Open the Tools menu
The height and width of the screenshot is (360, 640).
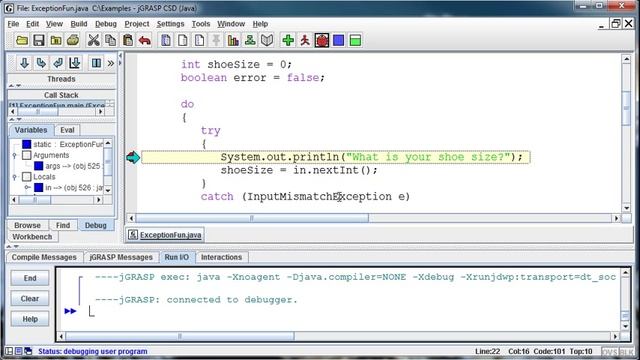(x=201, y=24)
